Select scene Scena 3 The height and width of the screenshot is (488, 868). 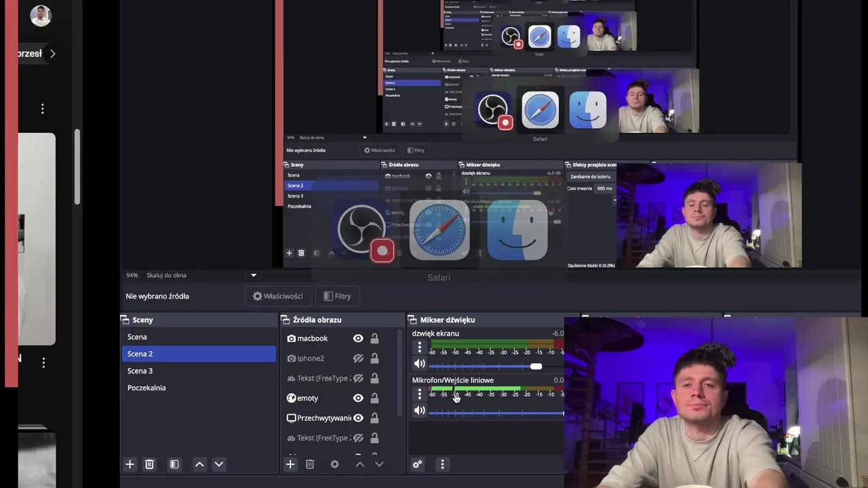[199, 371]
